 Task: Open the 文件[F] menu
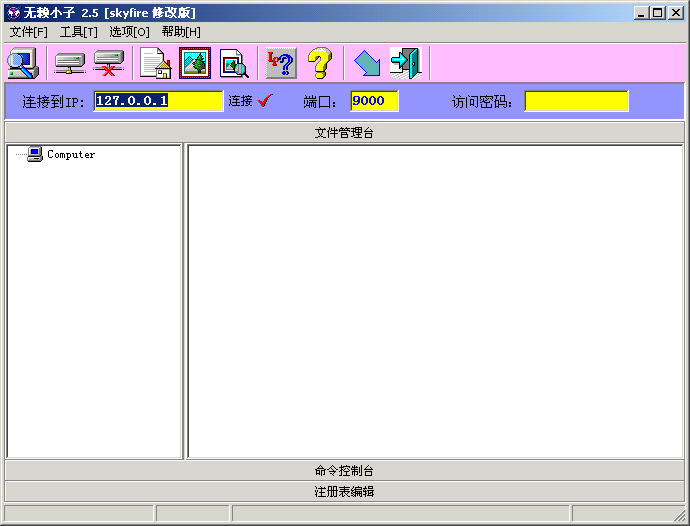pyautogui.click(x=28, y=32)
